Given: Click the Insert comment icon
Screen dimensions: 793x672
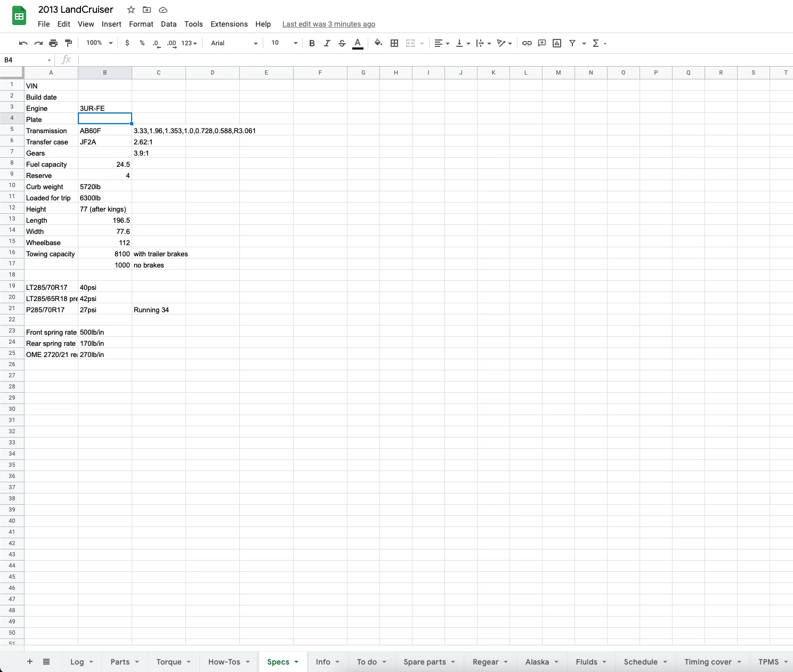Looking at the screenshot, I should pyautogui.click(x=542, y=43).
